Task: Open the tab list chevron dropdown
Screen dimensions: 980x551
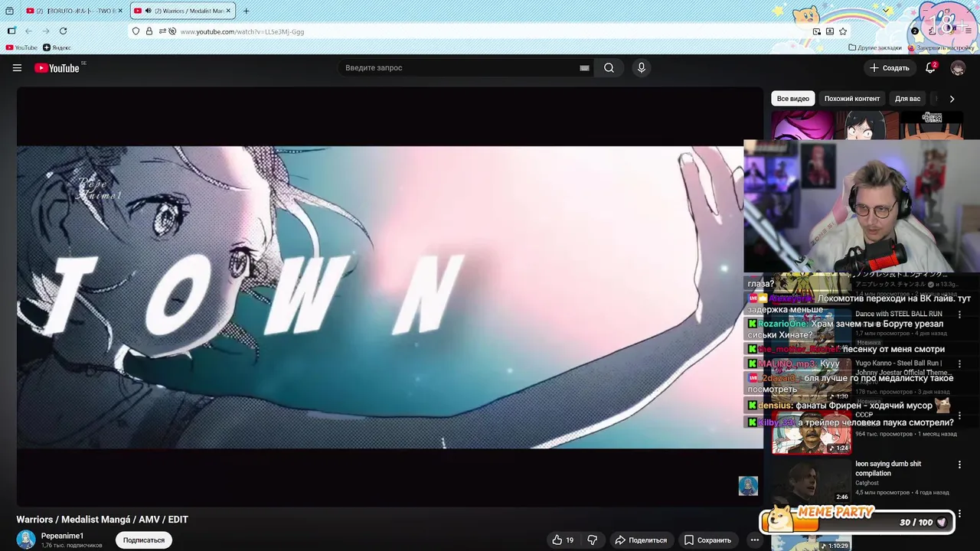Action: [x=886, y=11]
